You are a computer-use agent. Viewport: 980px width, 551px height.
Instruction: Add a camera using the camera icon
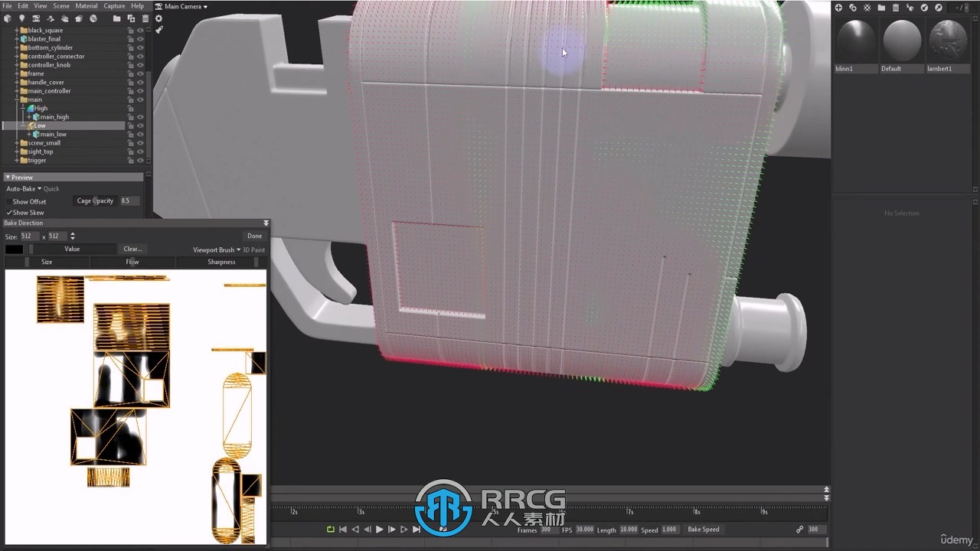(36, 18)
